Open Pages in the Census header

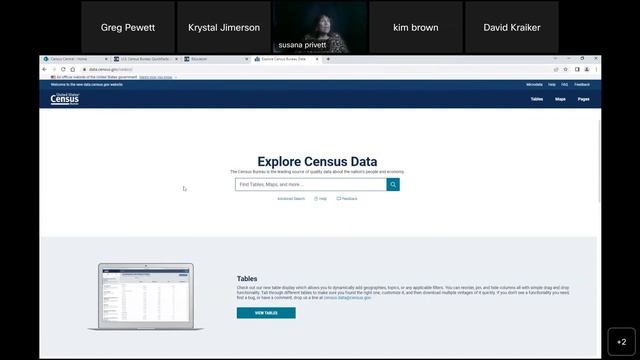(x=584, y=99)
